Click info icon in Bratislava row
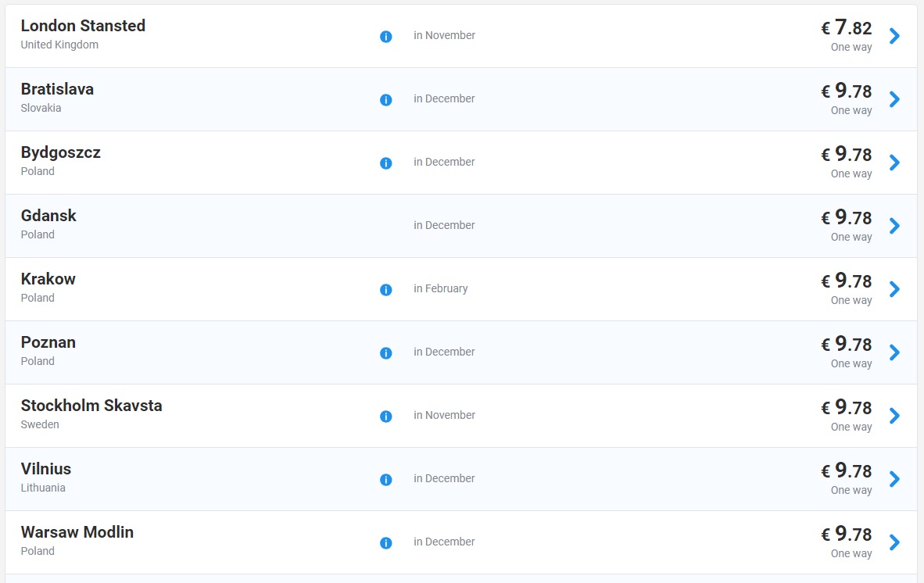Image resolution: width=924 pixels, height=583 pixels. click(385, 100)
